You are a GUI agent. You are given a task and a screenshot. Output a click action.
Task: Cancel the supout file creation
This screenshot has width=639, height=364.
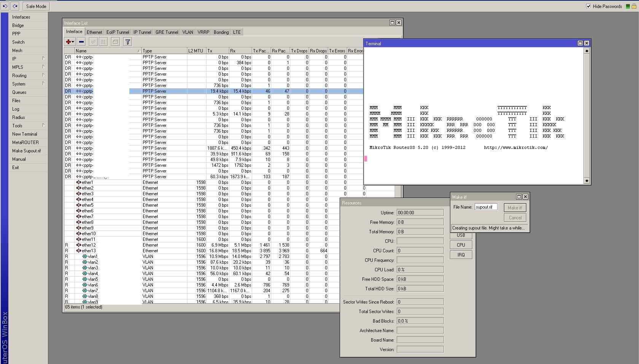click(515, 217)
